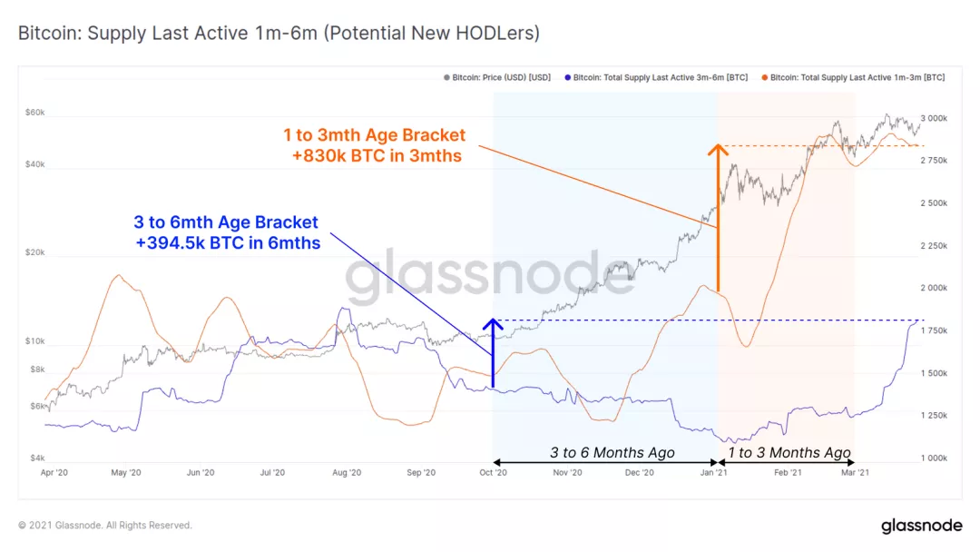Select the '1 to 3mth Age Bracket' annotation
Image resolution: width=980 pixels, height=552 pixels.
coord(375,145)
